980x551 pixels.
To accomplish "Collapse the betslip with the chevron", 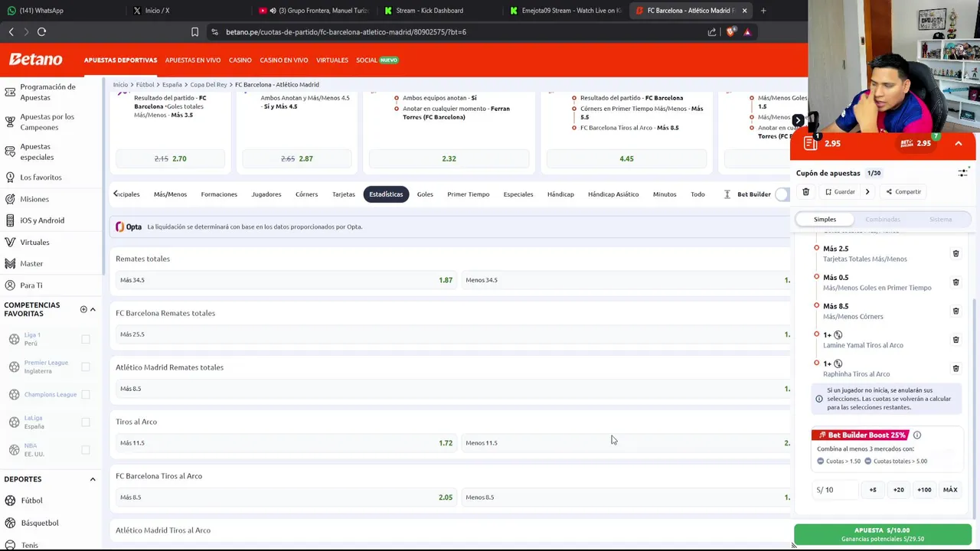I will coord(958,143).
